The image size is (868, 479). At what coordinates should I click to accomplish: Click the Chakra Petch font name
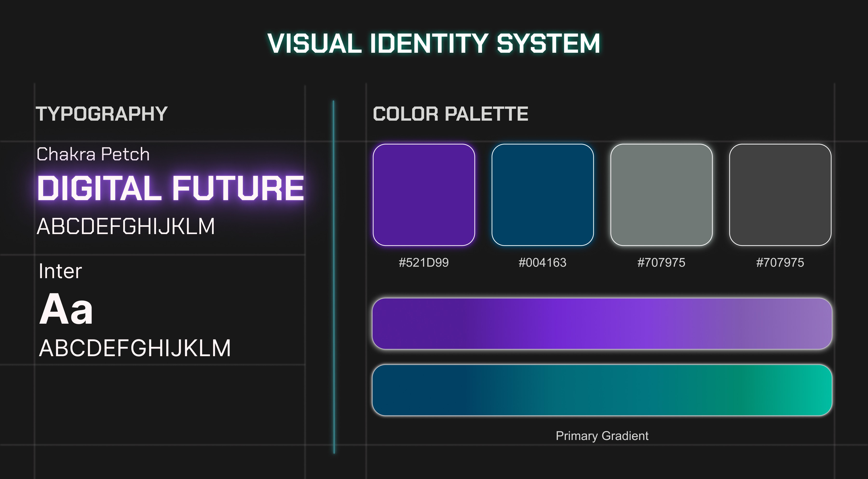93,154
